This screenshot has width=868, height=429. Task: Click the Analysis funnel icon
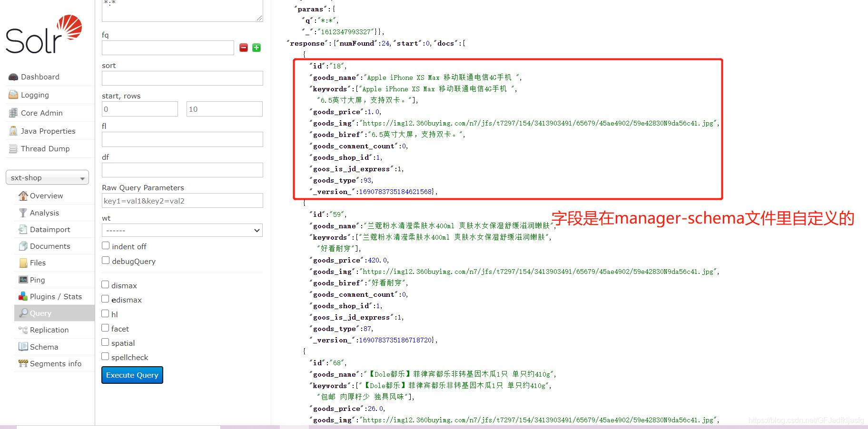23,213
